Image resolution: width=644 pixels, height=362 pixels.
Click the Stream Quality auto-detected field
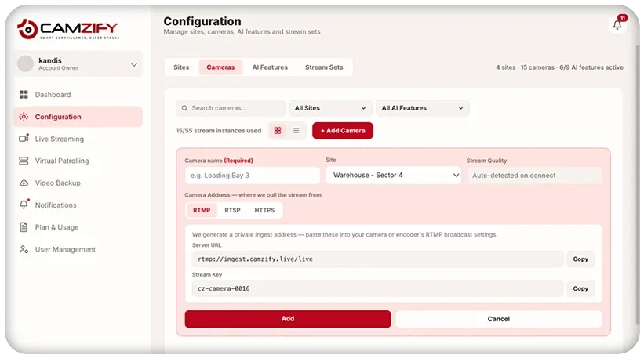tap(534, 176)
